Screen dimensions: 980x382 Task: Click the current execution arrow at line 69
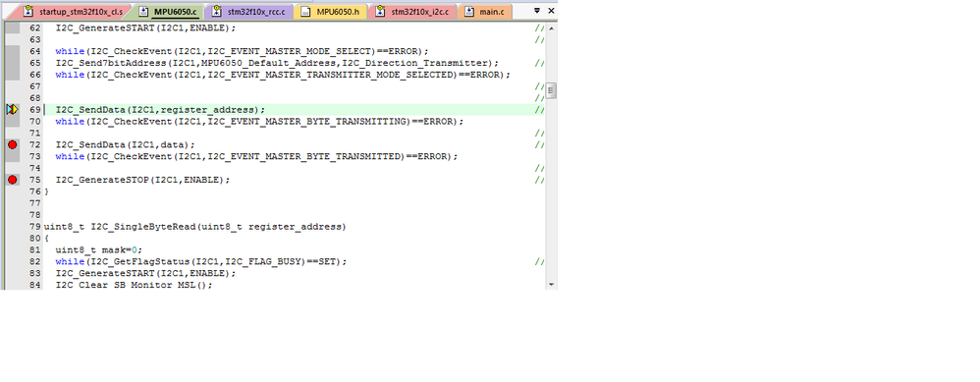tap(13, 109)
